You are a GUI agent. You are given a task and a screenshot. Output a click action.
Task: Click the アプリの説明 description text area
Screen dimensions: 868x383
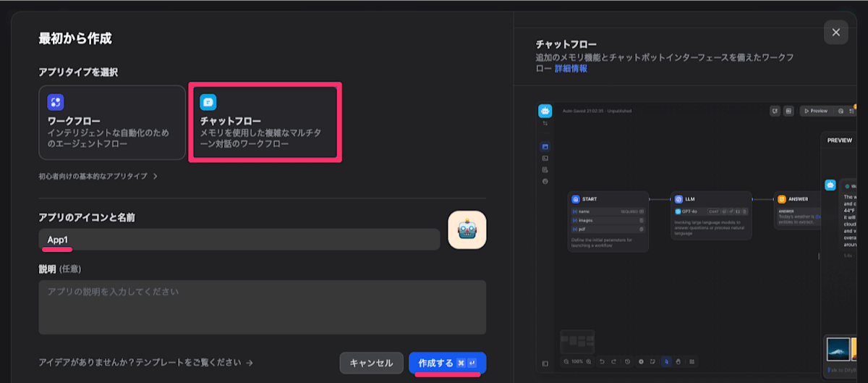263,307
